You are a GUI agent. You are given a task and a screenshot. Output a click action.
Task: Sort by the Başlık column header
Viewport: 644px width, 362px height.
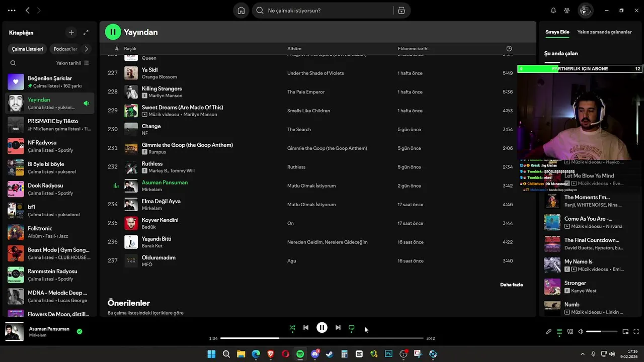pos(130,49)
